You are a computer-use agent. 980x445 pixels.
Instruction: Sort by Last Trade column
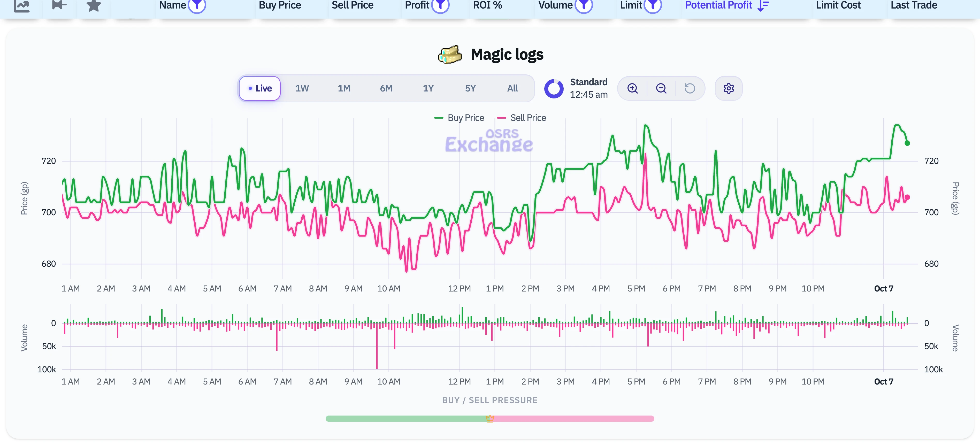[x=914, y=5]
